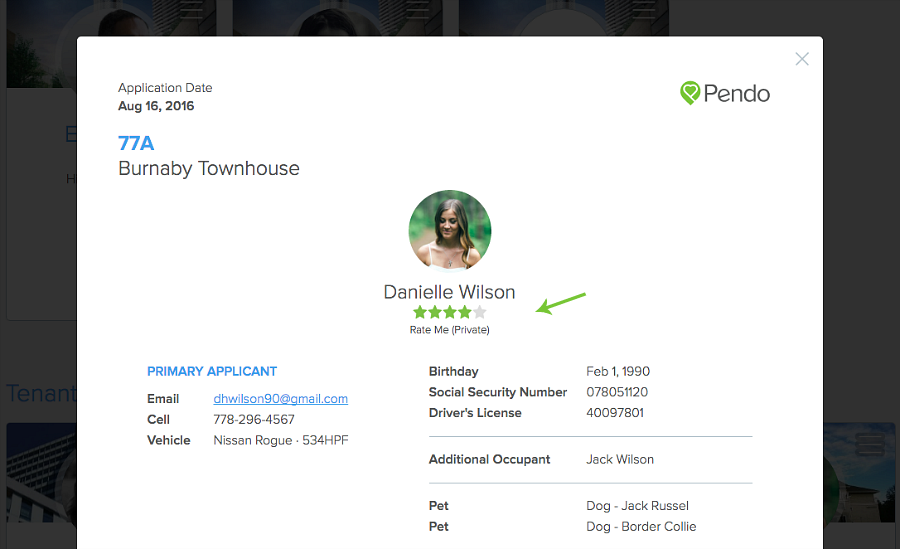The height and width of the screenshot is (549, 900).
Task: Select the vehicle Nissan Rogue · 534HPF
Action: point(281,440)
